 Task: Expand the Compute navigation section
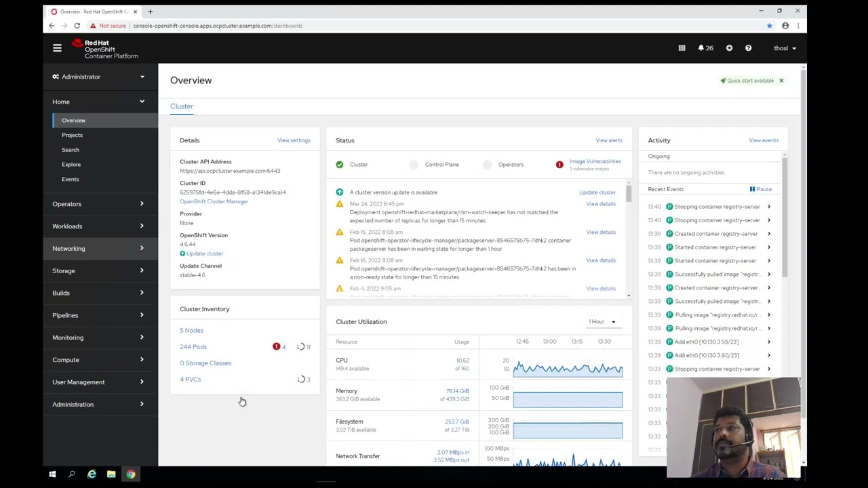[x=99, y=360]
